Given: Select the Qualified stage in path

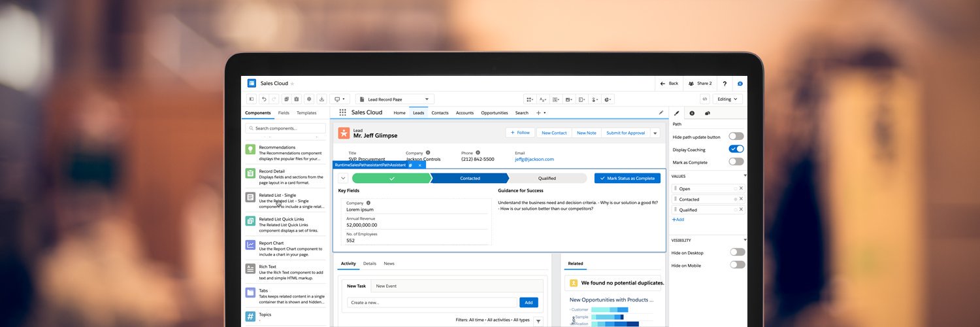Looking at the screenshot, I should [x=547, y=178].
